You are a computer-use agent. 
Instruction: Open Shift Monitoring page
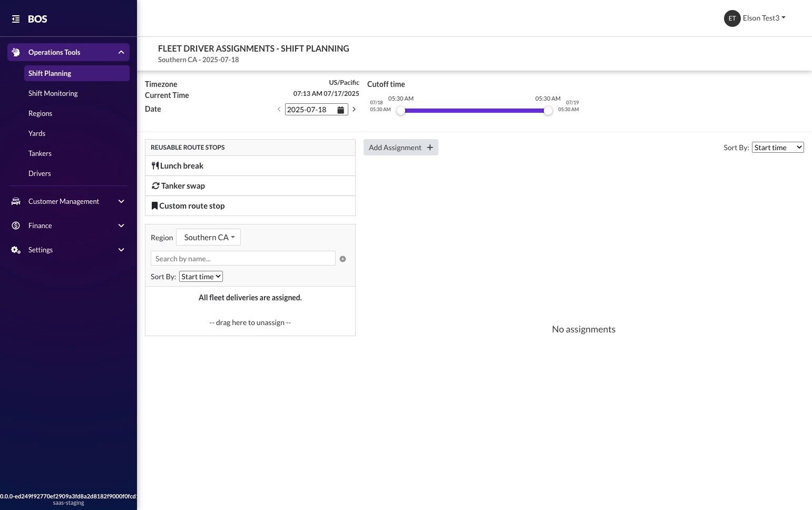click(53, 93)
